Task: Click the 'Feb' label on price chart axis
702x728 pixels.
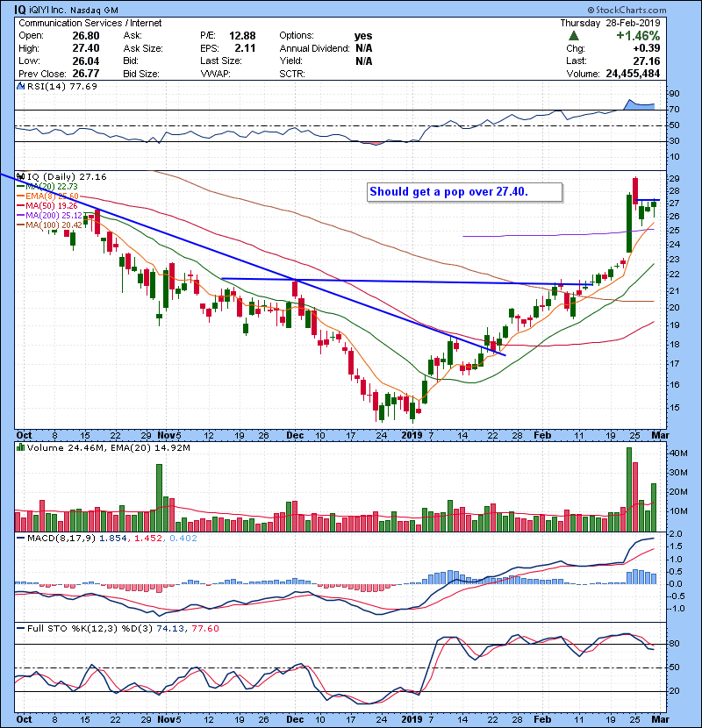Action: 542,436
